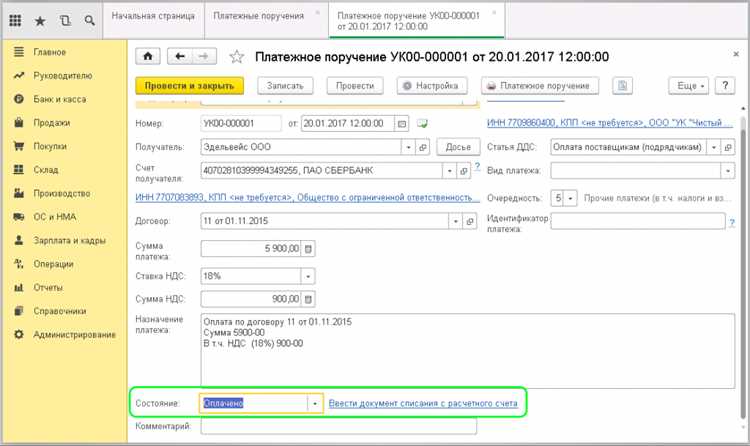Click help question mark near Идентификатор платежа

point(732,223)
